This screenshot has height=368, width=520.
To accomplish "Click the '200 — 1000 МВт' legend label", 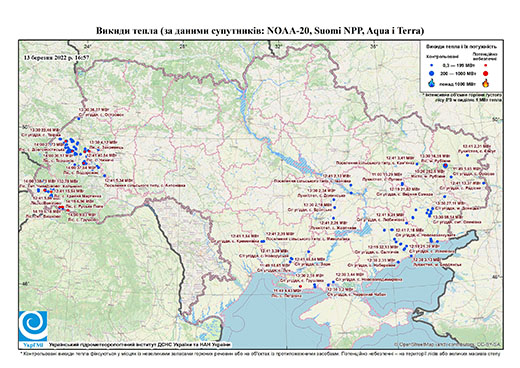I will coord(457,73).
